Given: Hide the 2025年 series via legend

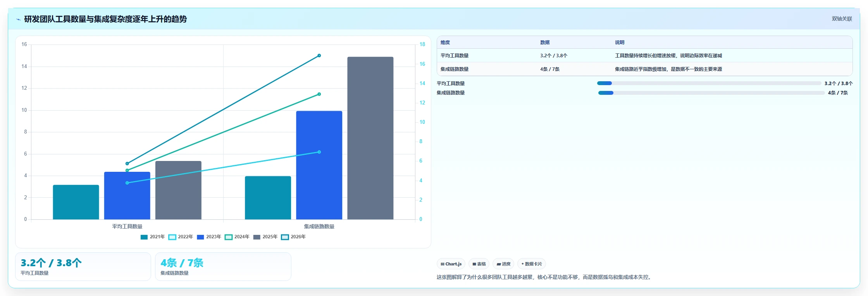Looking at the screenshot, I should [265, 237].
